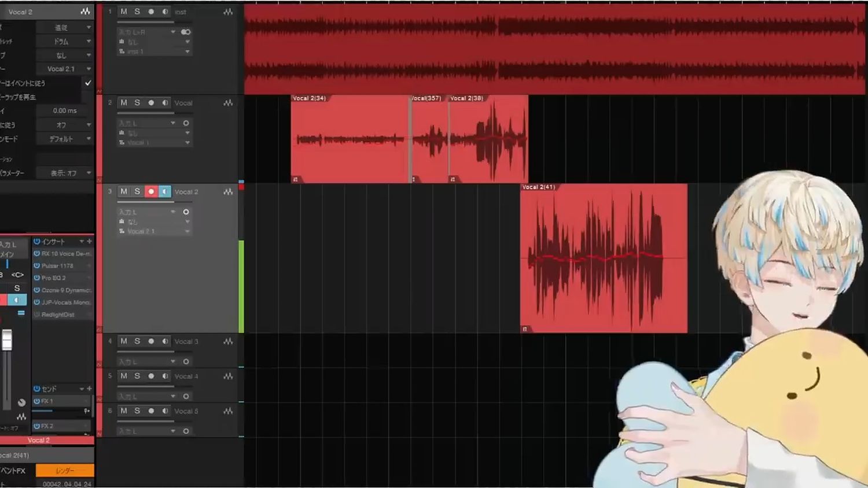Open the Vocal 2.1 layer dropdown
The width and height of the screenshot is (868, 488).
point(64,69)
